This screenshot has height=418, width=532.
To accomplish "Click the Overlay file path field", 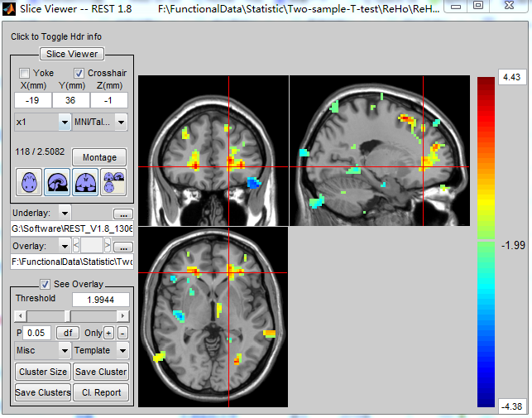I will pos(72,262).
